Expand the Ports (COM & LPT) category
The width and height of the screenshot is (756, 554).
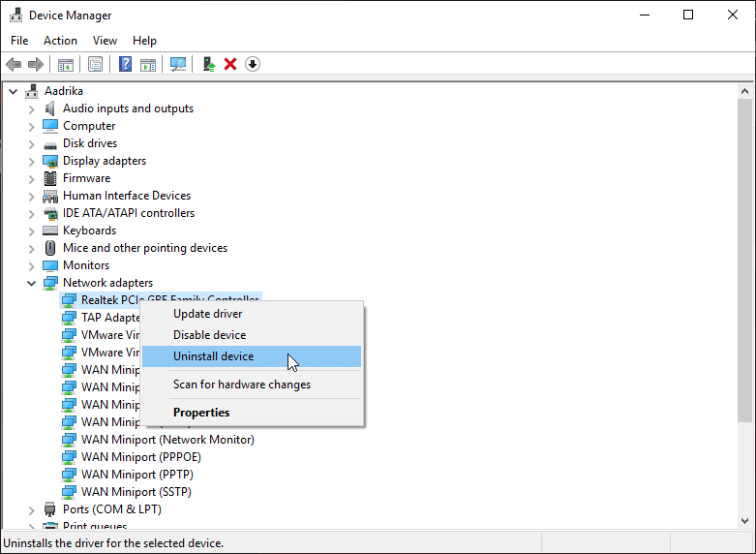point(32,510)
